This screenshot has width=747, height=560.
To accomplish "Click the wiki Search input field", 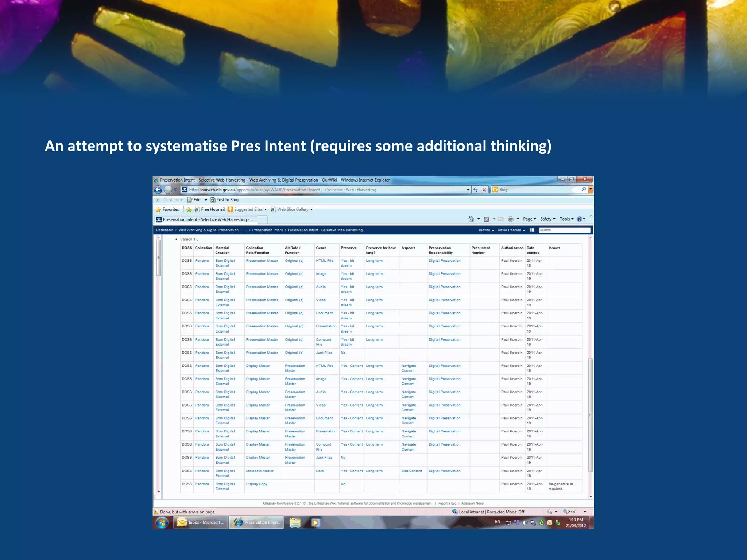I will 564,230.
